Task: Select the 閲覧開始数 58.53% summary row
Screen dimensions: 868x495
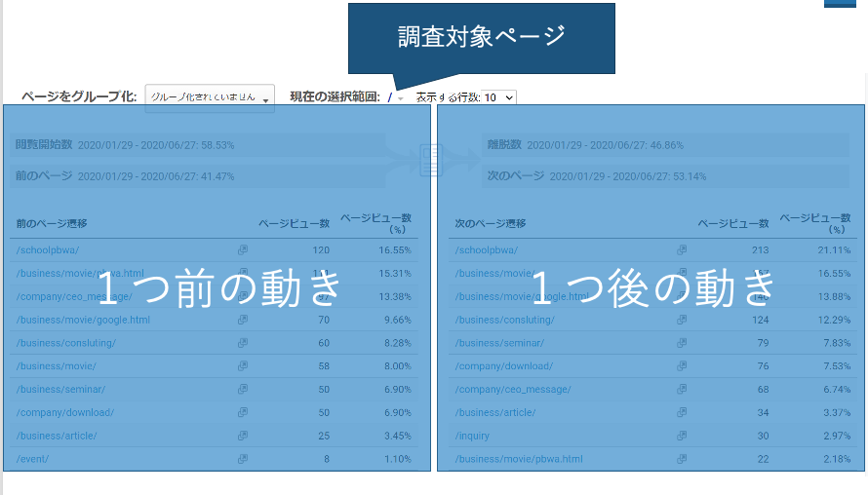Action: (x=198, y=145)
